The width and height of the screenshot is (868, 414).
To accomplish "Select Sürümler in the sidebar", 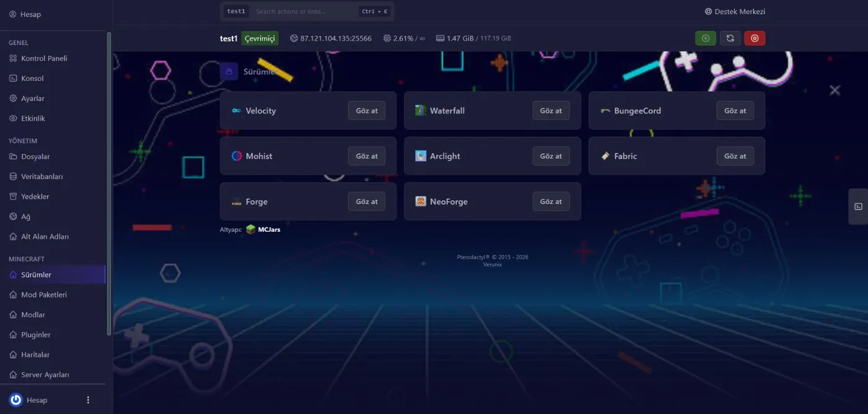I will coord(53,275).
